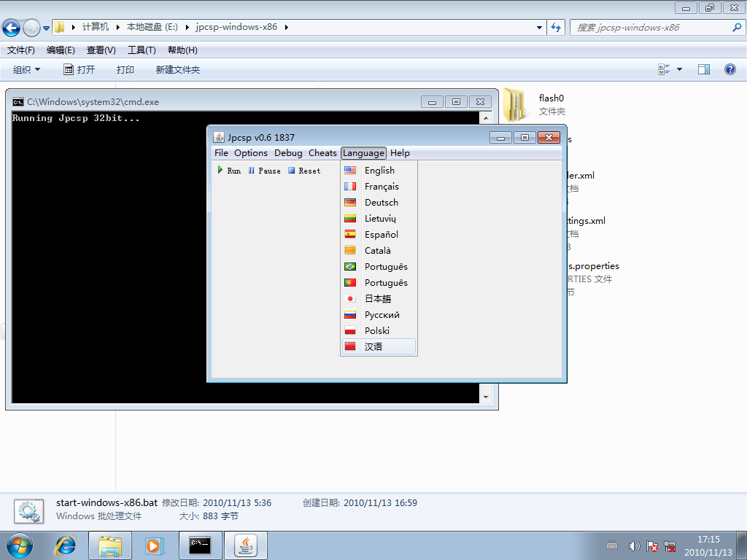
Task: Expand arrow after 计算机 breadcrumb
Action: pos(117,27)
